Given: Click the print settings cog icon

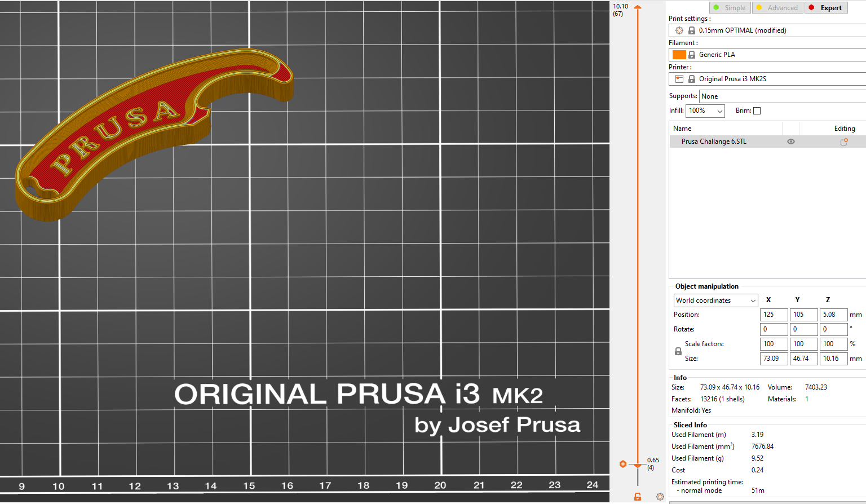Looking at the screenshot, I should tap(679, 30).
